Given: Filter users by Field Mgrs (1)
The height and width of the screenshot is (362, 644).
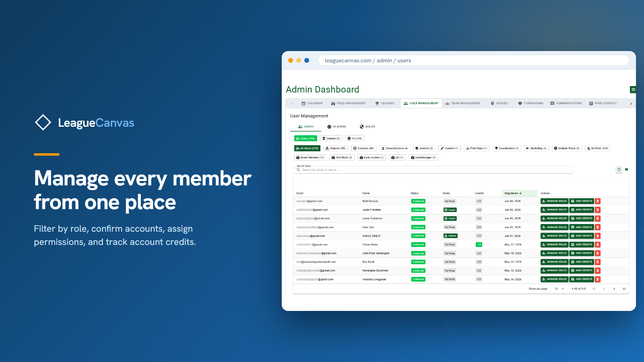Looking at the screenshot, I should coord(477,148).
